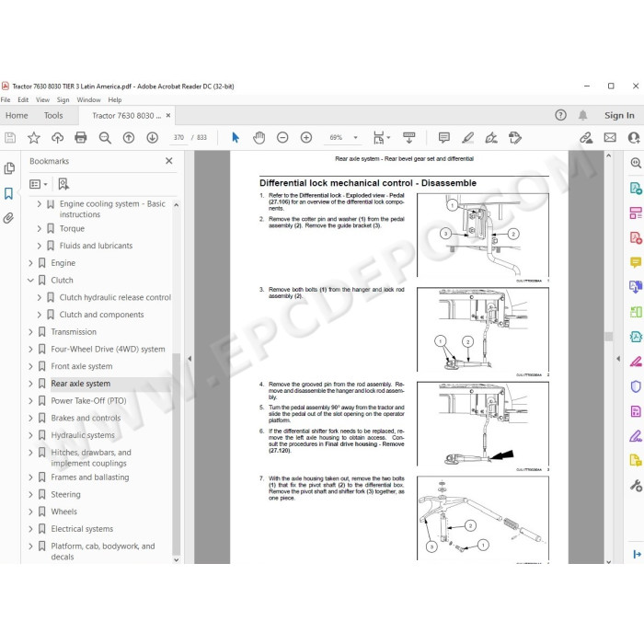The height and width of the screenshot is (644, 644).
Task: Open the More Tools wrench icon
Action: (636, 486)
